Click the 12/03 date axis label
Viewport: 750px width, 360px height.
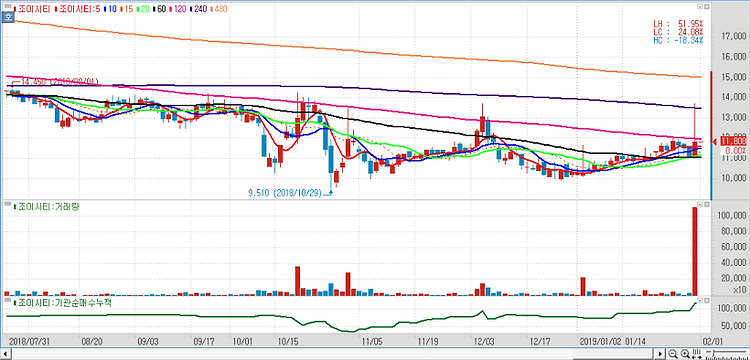pyautogui.click(x=484, y=341)
